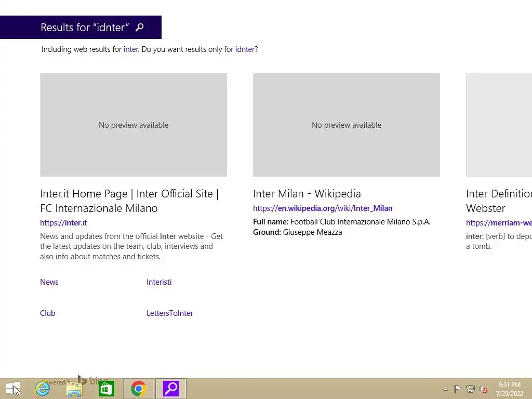
Task: Visit the merriam-webster URL link
Action: pyautogui.click(x=499, y=223)
